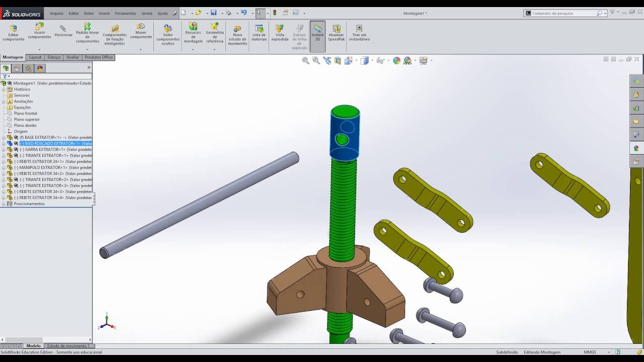Viewport: 644px width, 362px height.
Task: Open the Ferramentas menu
Action: pos(125,14)
